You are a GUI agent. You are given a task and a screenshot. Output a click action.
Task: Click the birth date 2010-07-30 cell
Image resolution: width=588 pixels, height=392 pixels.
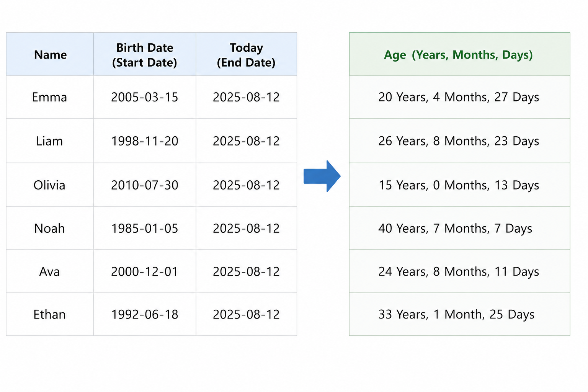[x=145, y=185]
